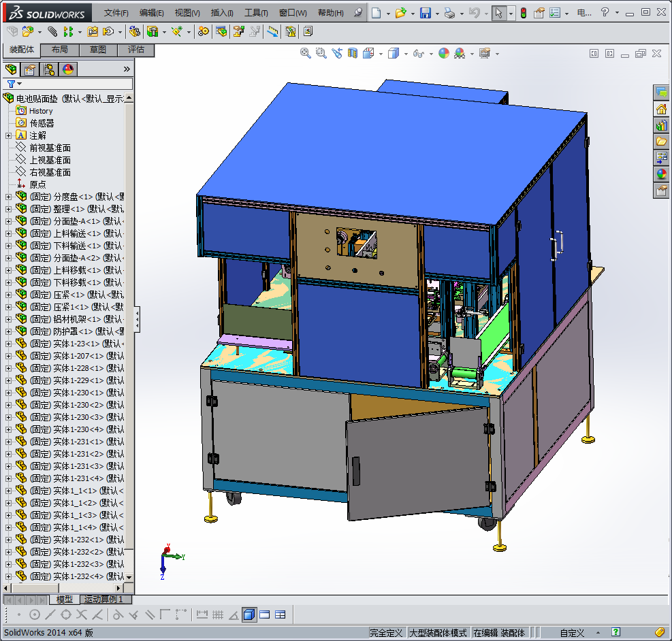Screen dimensions: 672x641
Task: Click the Bill of Materials icon
Action: (x=221, y=31)
